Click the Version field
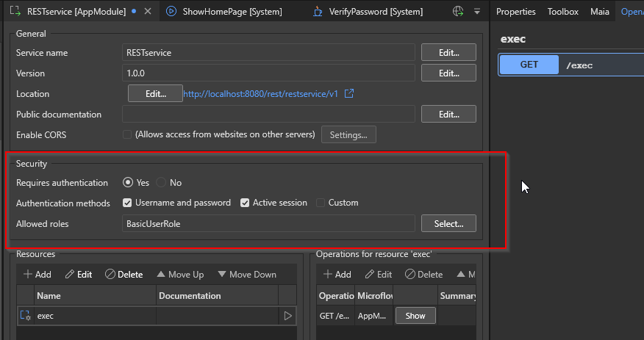The height and width of the screenshot is (340, 644). coord(268,73)
